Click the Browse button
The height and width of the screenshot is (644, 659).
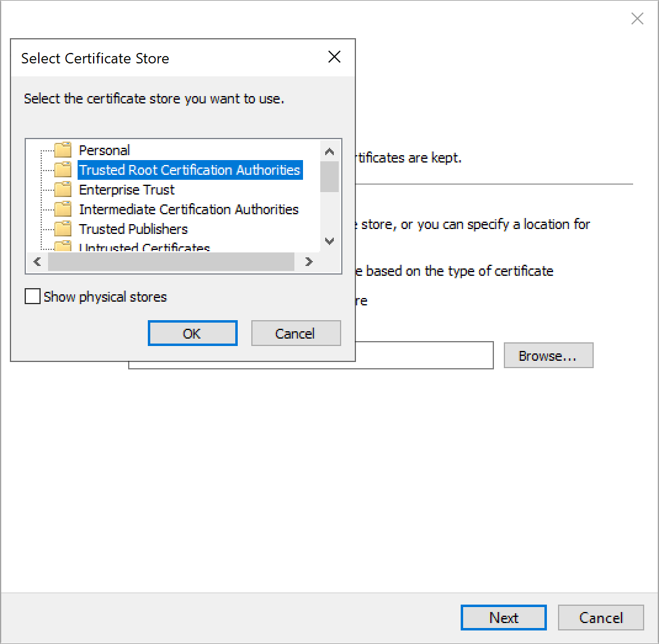click(x=548, y=355)
